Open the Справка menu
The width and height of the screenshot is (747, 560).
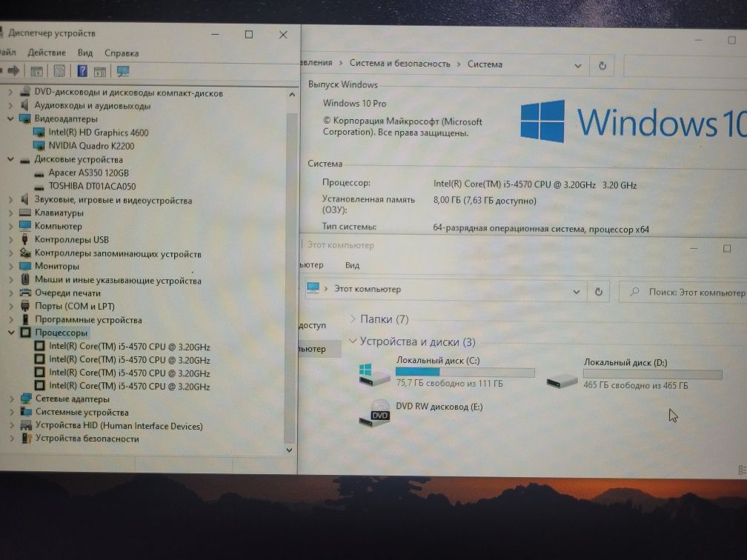[122, 53]
